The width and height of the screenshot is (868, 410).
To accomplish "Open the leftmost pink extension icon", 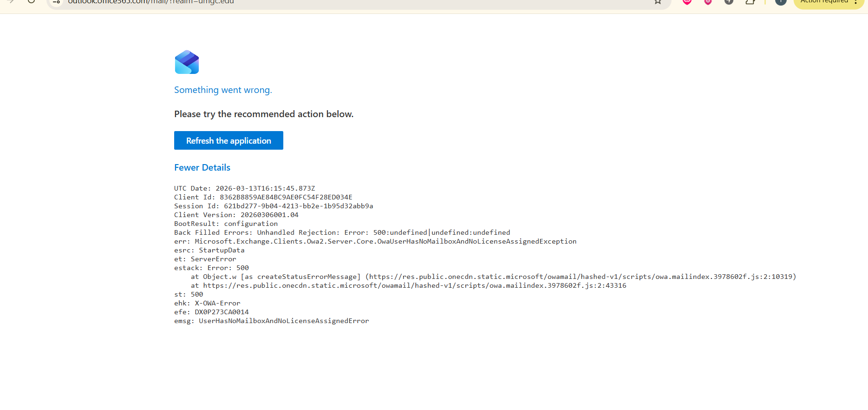I will (687, 2).
